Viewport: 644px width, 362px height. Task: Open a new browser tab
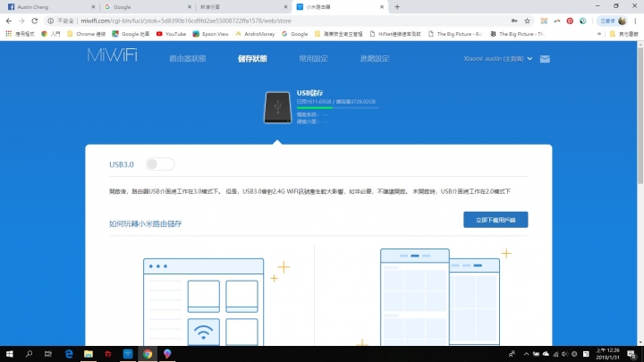(x=397, y=7)
